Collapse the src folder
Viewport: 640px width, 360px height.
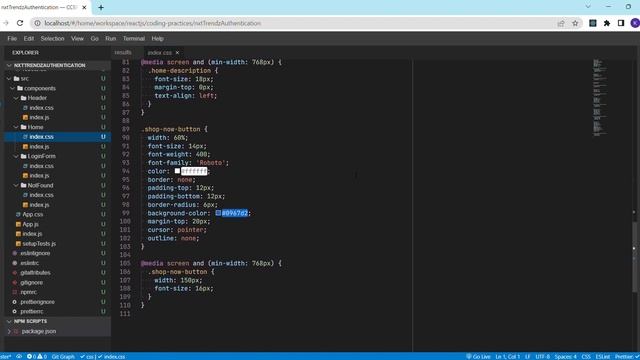click(x=9, y=78)
